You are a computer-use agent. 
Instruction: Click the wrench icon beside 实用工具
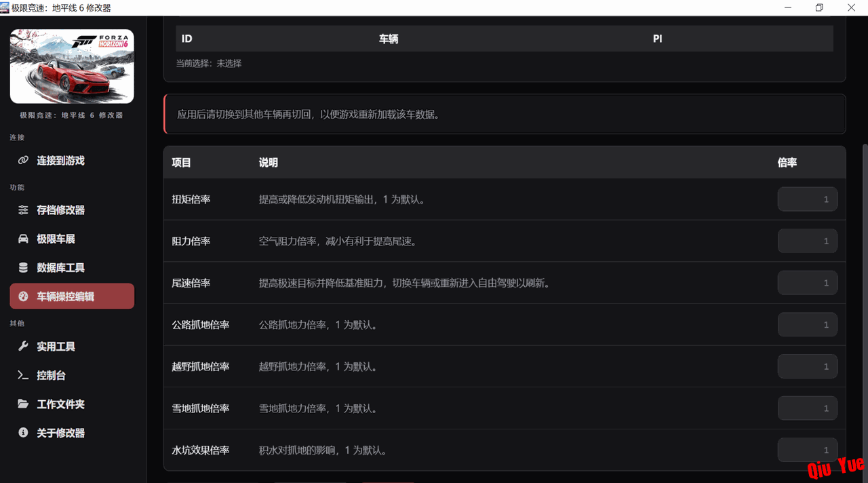(23, 347)
